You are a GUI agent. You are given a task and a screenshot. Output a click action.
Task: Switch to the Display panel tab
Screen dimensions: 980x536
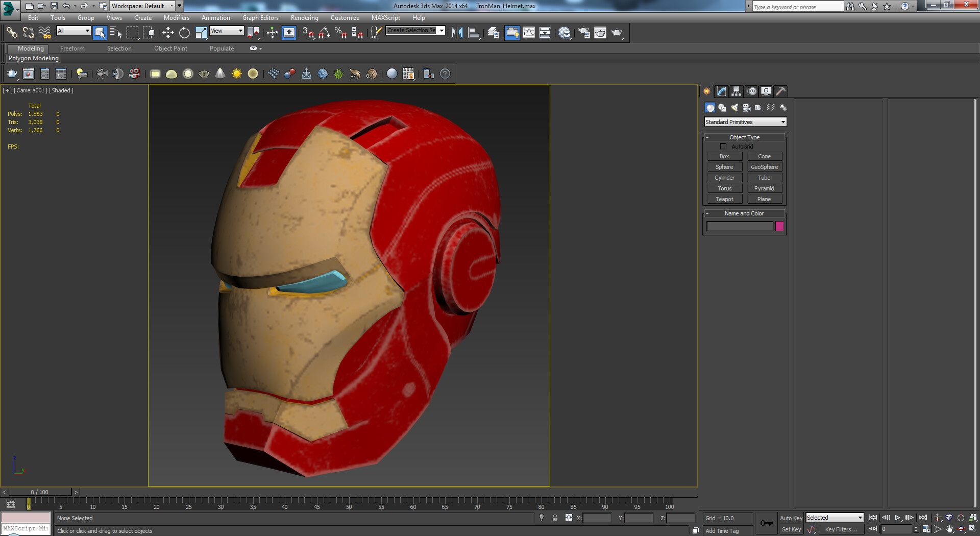point(766,91)
